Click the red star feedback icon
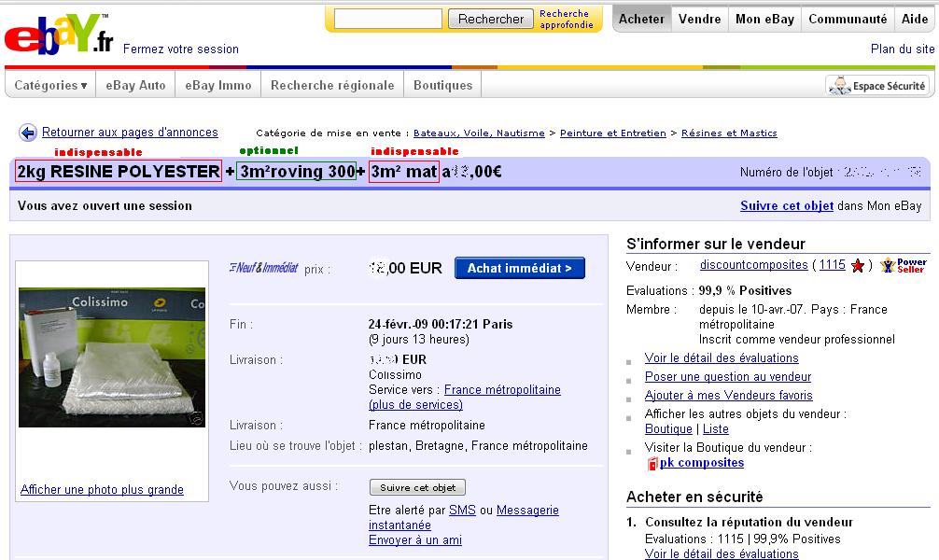The height and width of the screenshot is (560, 939). pos(858,265)
